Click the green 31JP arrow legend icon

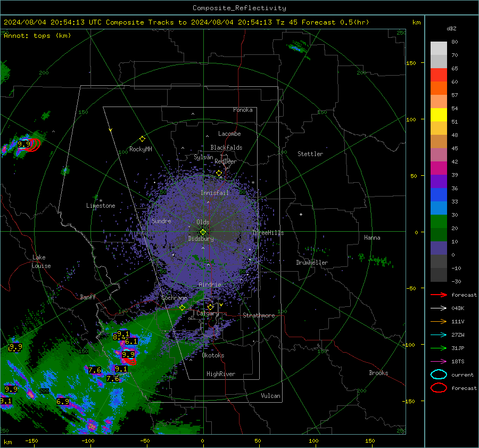coord(439,348)
